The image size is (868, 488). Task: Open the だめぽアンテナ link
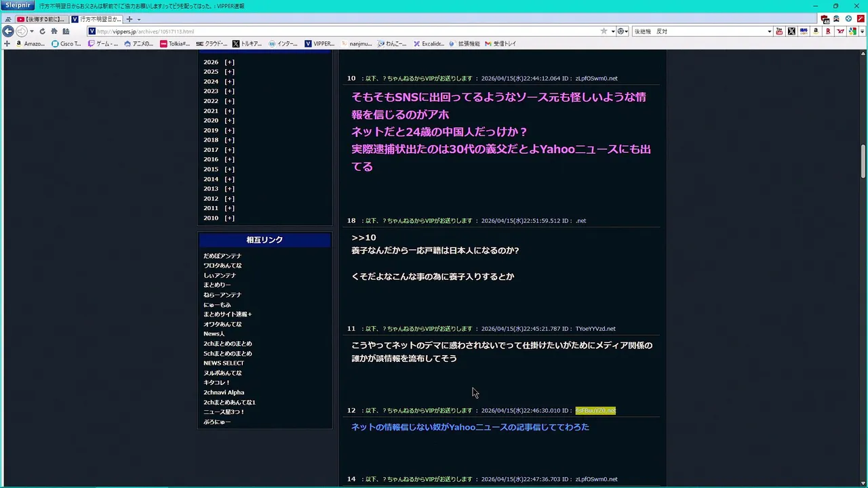point(222,256)
